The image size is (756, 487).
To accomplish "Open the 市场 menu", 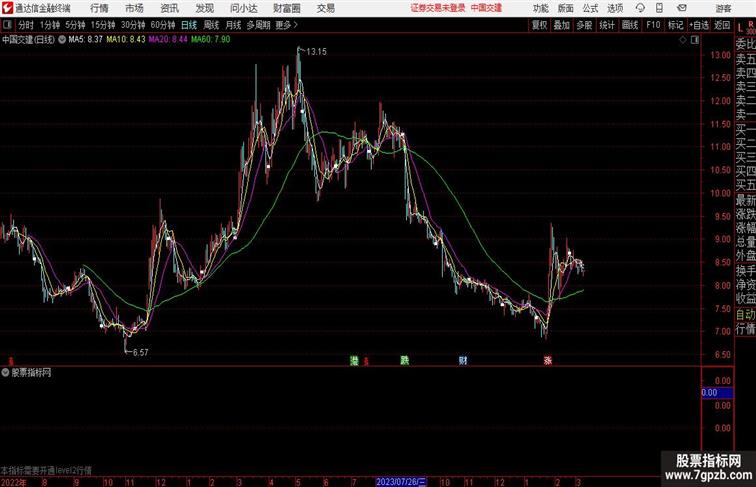I will point(134,8).
